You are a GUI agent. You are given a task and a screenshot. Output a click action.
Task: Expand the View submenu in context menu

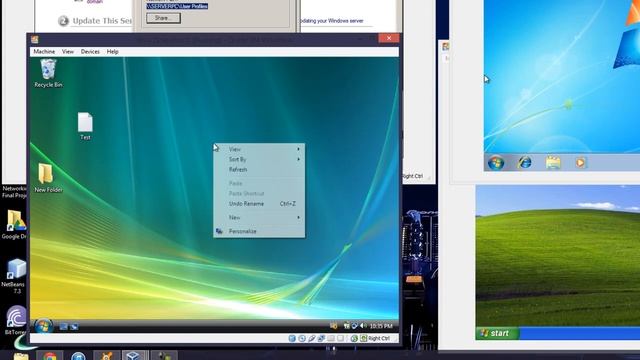(x=259, y=149)
